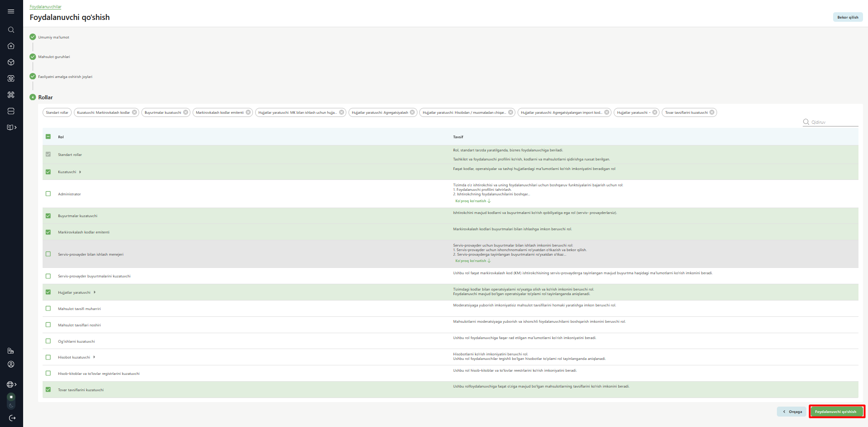The image size is (868, 427).
Task: Check Servis-provayder buyurtmalarini kuzatuvchi checkbox
Action: click(48, 276)
